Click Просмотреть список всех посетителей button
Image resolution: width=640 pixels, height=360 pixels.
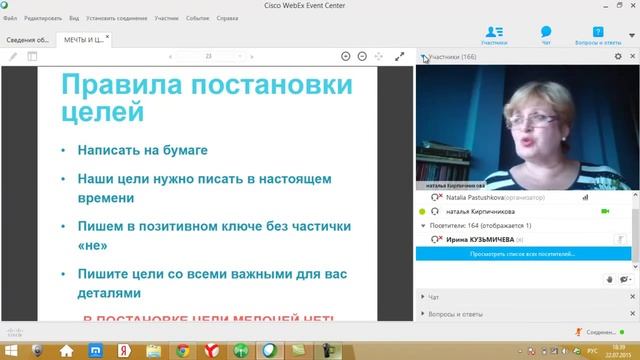pyautogui.click(x=523, y=254)
